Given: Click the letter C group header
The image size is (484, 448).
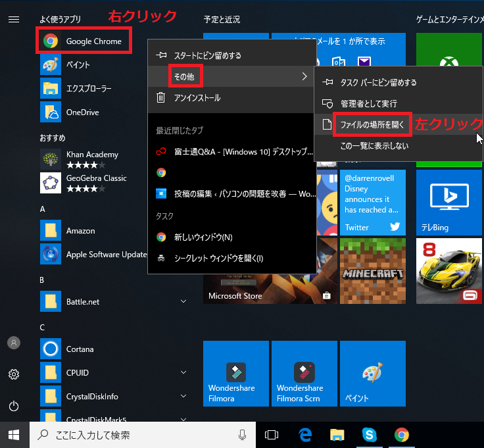Looking at the screenshot, I should click(42, 327).
